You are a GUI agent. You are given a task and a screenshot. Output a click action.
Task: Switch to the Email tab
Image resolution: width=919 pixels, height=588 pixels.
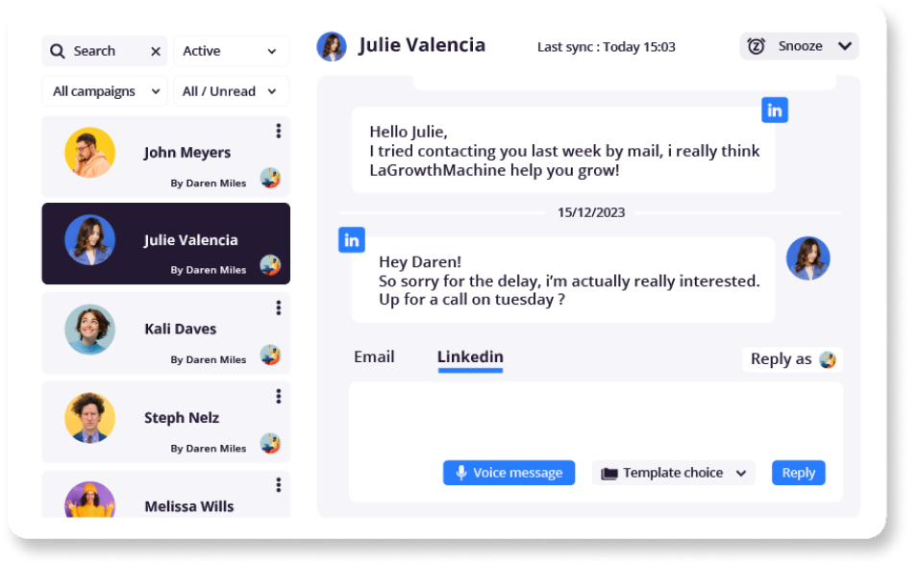(x=374, y=357)
